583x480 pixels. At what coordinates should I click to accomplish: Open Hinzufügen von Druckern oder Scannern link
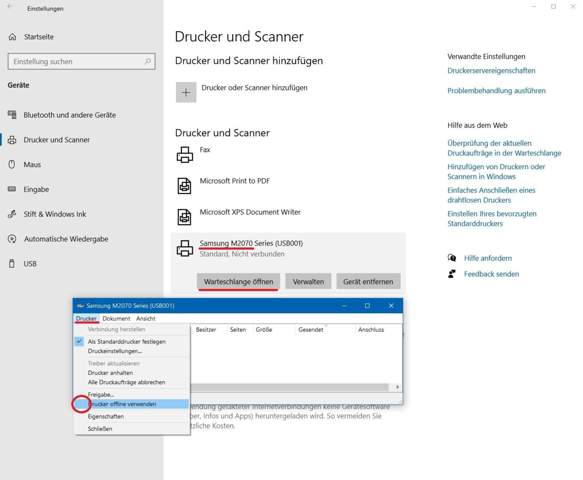496,171
